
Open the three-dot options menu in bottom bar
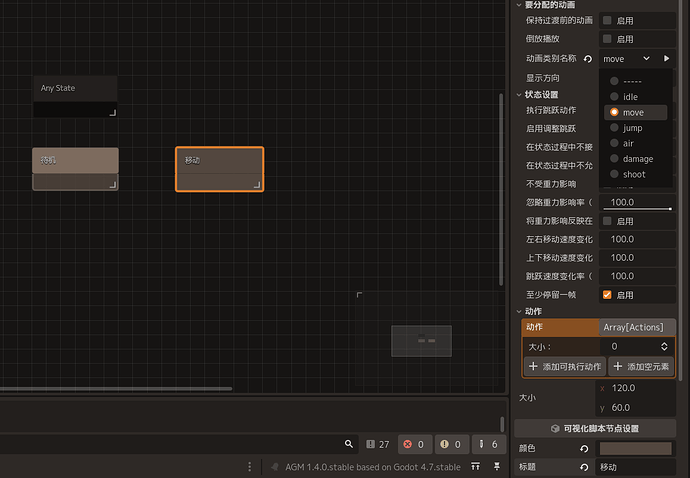(x=250, y=467)
